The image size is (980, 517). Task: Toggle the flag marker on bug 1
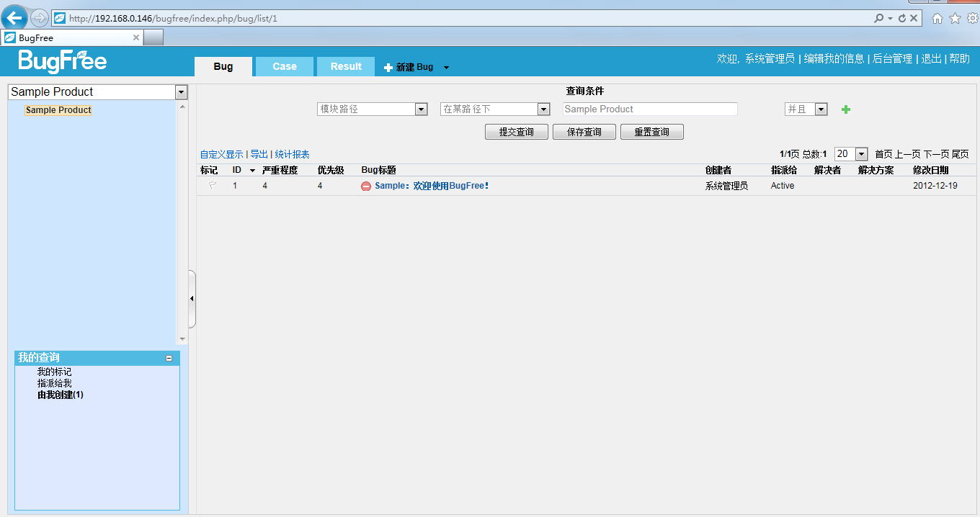[x=213, y=186]
